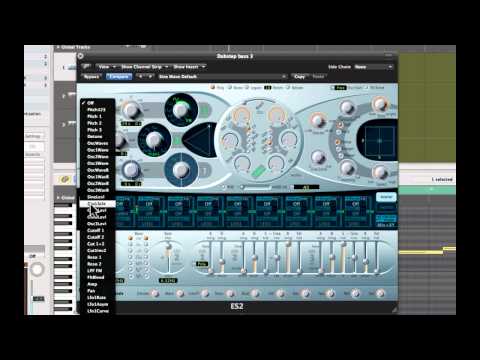Click the link icon in plugin header
The height and width of the screenshot is (360, 480).
tap(86, 67)
